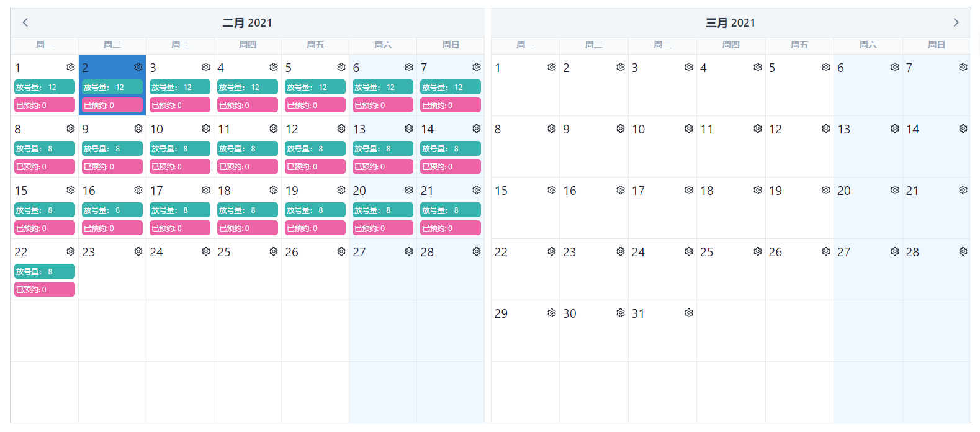This screenshot has width=980, height=432.
Task: Click gear icon for March 28
Action: 963,251
